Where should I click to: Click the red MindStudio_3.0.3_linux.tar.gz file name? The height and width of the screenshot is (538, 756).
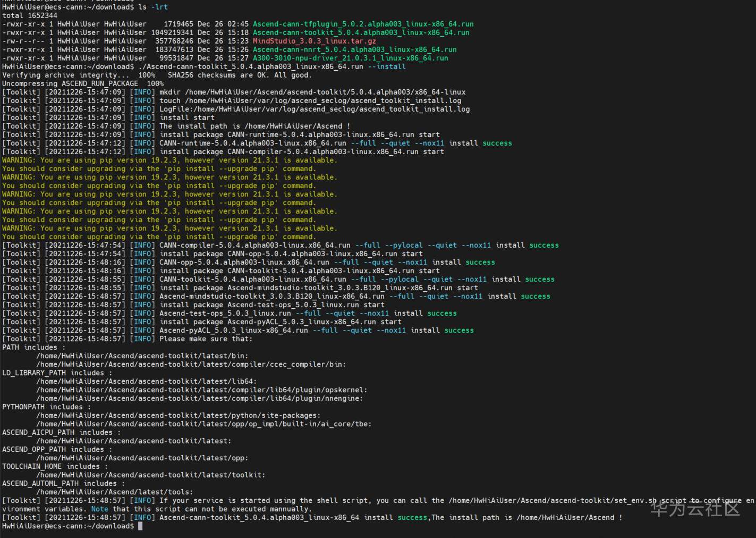click(x=315, y=41)
